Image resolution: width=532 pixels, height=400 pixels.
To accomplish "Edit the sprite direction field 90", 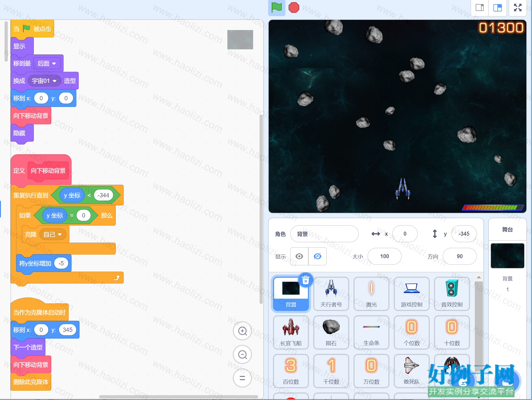I will click(460, 256).
